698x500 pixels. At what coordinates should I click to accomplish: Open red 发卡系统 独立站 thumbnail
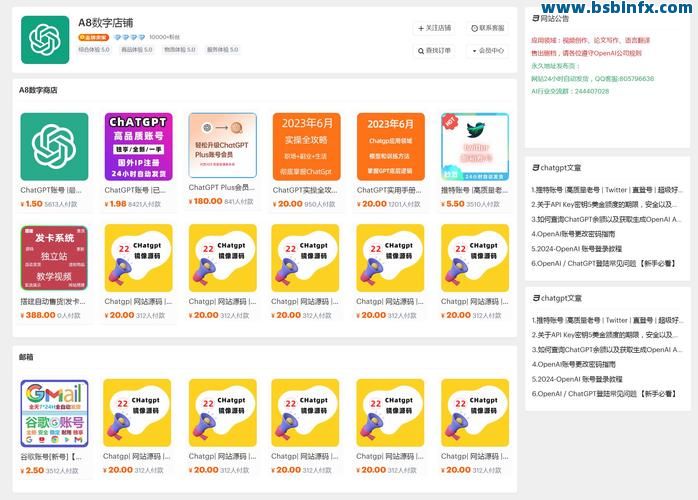(x=54, y=258)
